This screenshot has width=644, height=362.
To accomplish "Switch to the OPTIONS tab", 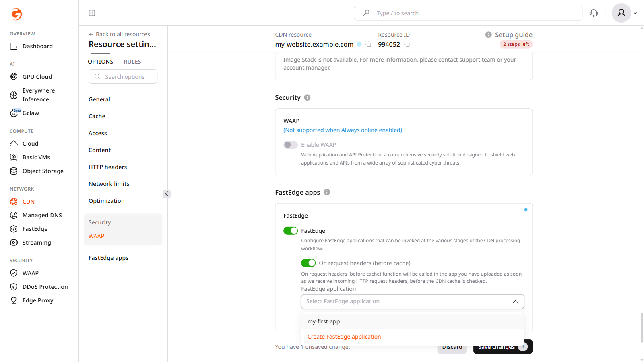I will coord(101,62).
